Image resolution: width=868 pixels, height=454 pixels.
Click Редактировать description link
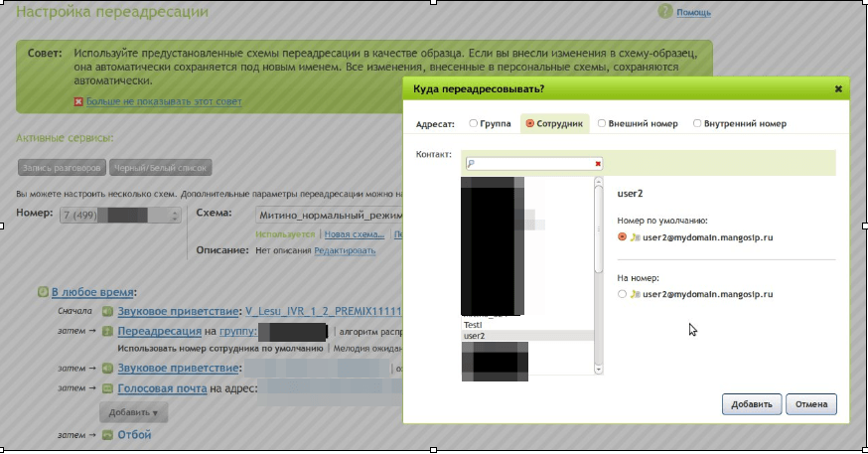coord(345,250)
